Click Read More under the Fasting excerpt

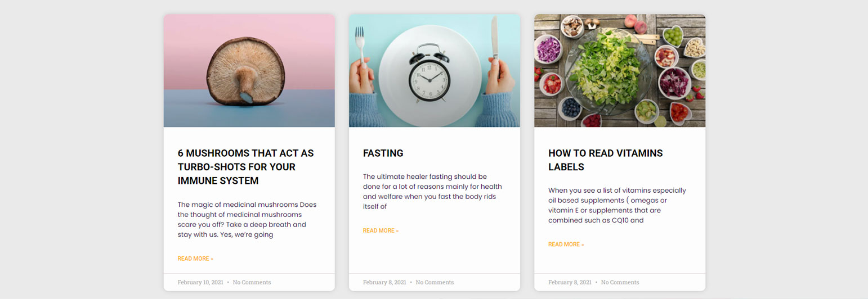point(381,230)
